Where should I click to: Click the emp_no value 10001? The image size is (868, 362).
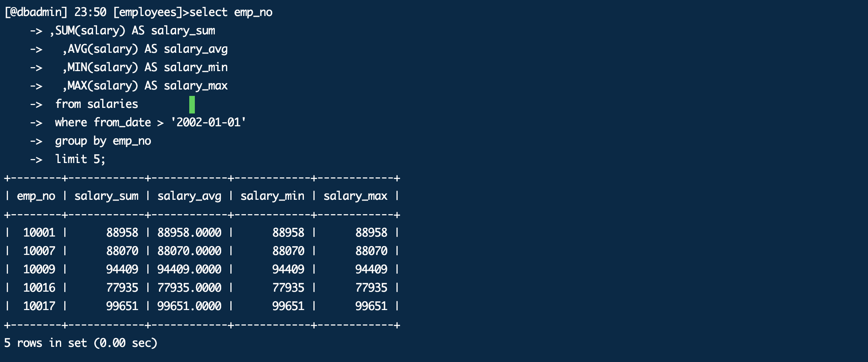coord(39,233)
